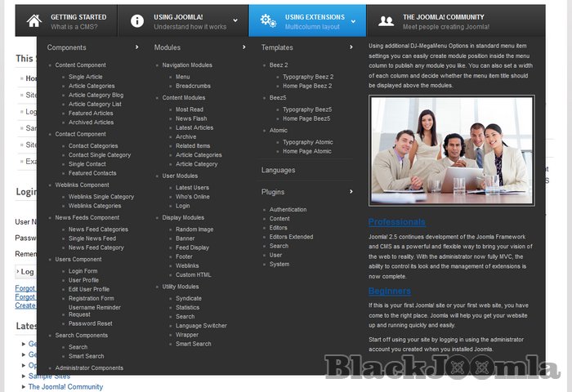Image resolution: width=572 pixels, height=392 pixels.
Task: Expand the Components column arrow
Action: pyautogui.click(x=136, y=47)
